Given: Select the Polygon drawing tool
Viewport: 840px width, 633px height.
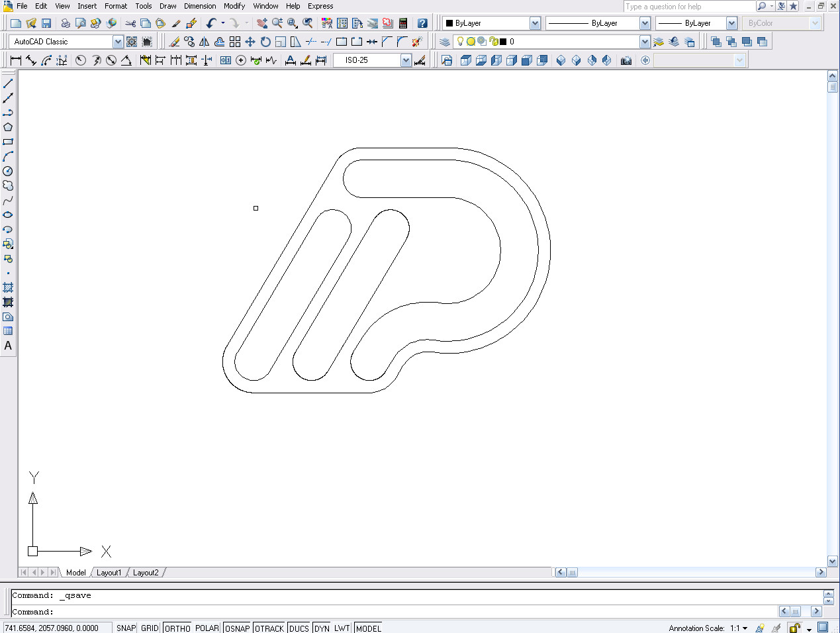Looking at the screenshot, I should [x=8, y=127].
